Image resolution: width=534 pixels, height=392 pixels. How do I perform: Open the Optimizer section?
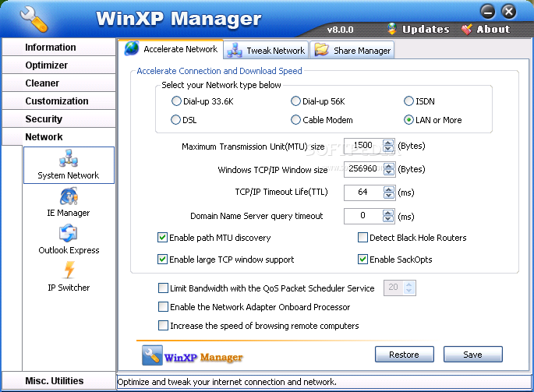click(x=59, y=65)
